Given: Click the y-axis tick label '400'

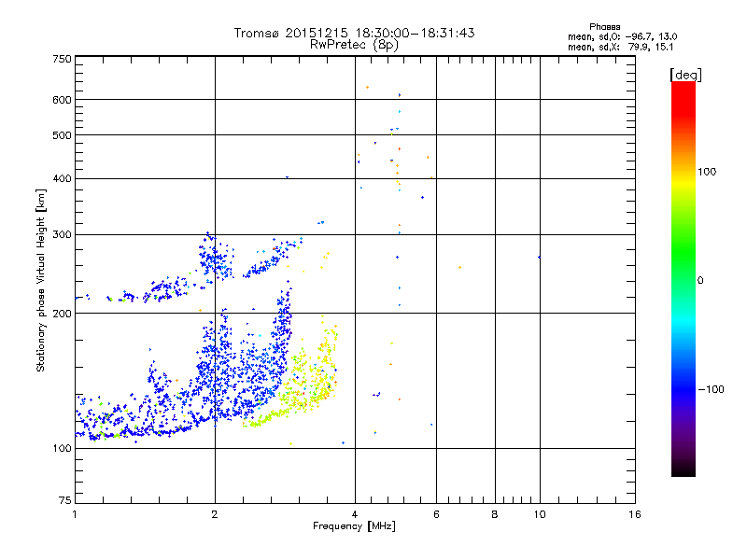Looking at the screenshot, I should point(62,178).
